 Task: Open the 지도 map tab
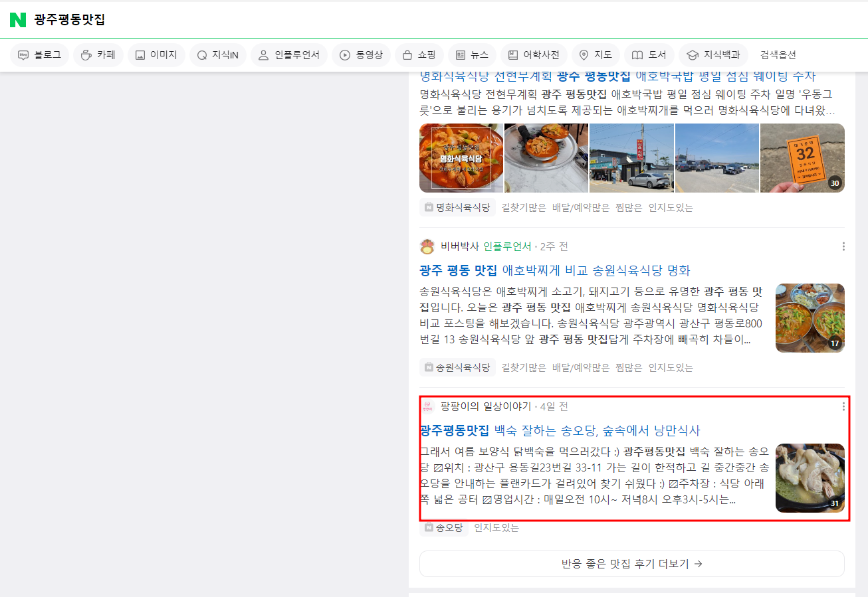point(596,55)
